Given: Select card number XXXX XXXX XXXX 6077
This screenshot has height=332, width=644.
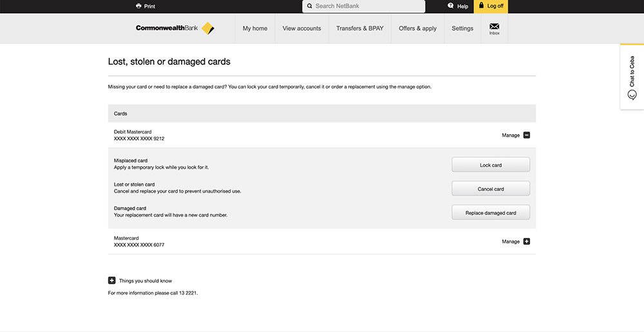Looking at the screenshot, I should coord(139,245).
